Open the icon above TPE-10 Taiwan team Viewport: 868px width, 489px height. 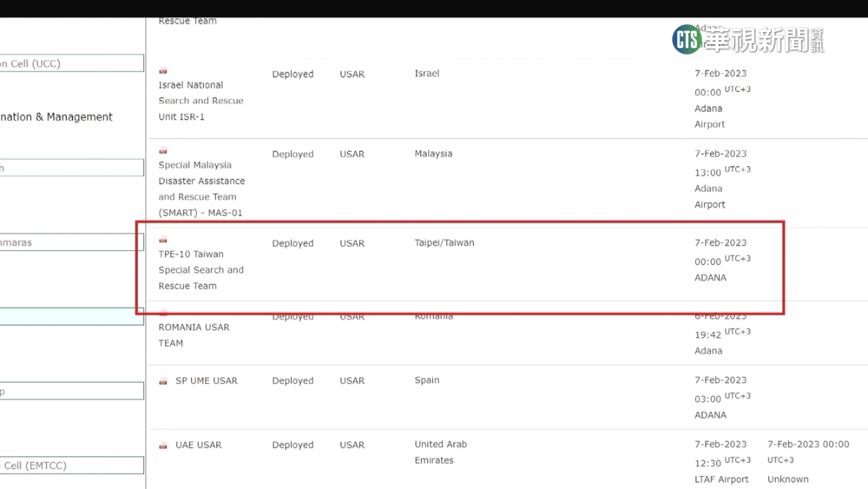click(163, 241)
